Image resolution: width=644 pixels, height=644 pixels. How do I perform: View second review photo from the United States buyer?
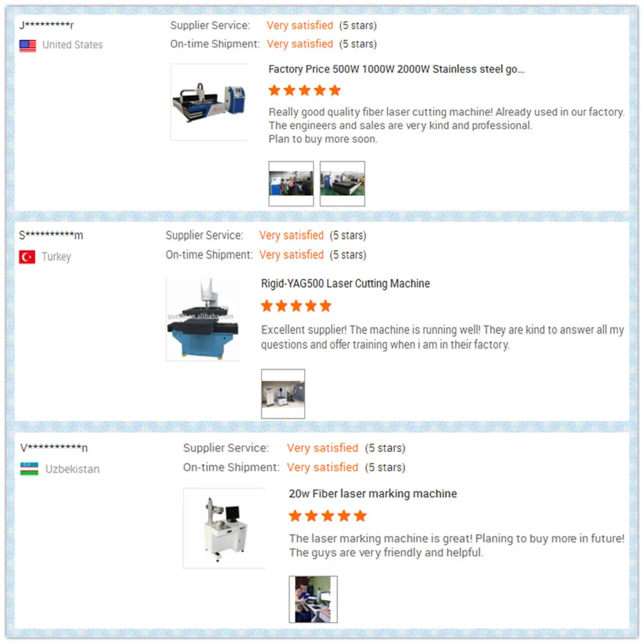tap(343, 184)
